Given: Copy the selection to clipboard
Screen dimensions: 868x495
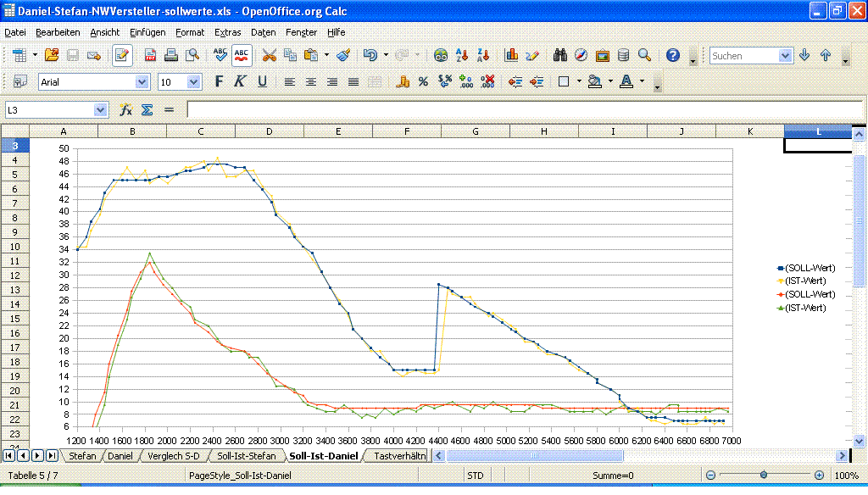Looking at the screenshot, I should click(290, 55).
